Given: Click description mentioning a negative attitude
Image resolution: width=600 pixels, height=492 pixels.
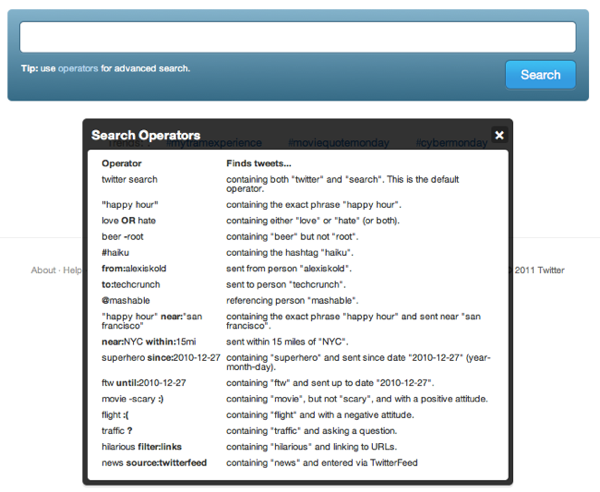Looking at the screenshot, I should click(x=320, y=415).
